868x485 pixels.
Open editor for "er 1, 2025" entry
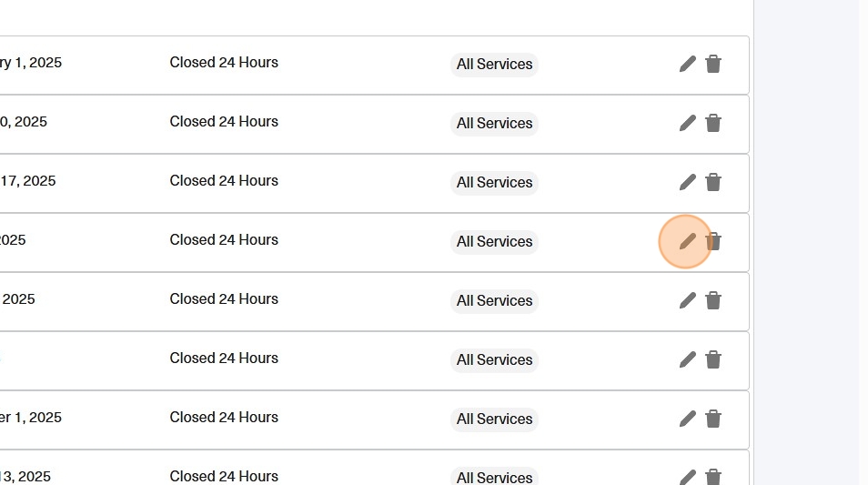(x=687, y=419)
